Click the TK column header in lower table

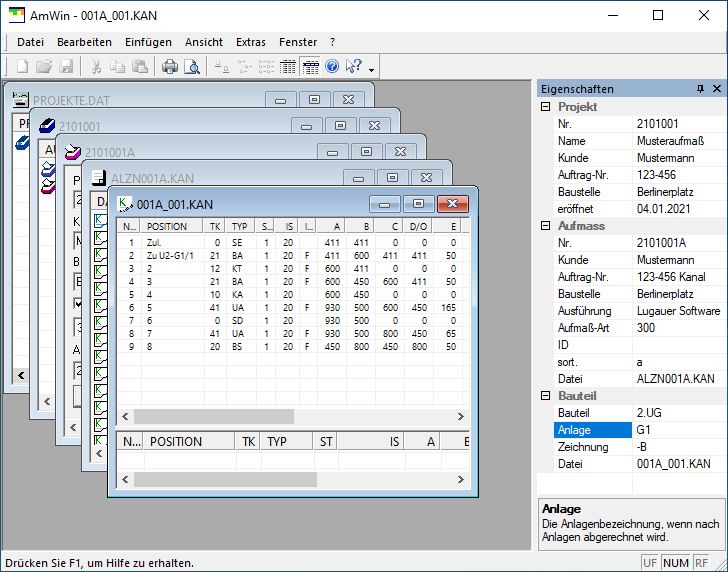click(x=248, y=441)
